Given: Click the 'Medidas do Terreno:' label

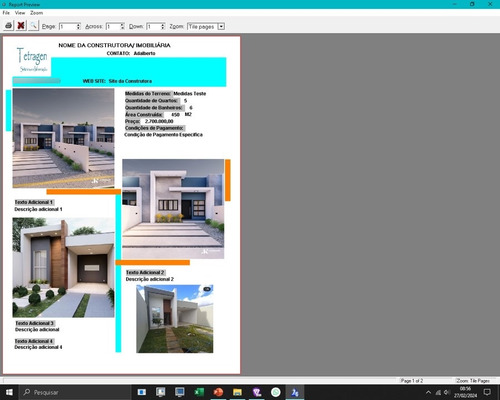Looking at the screenshot, I should (x=148, y=94).
